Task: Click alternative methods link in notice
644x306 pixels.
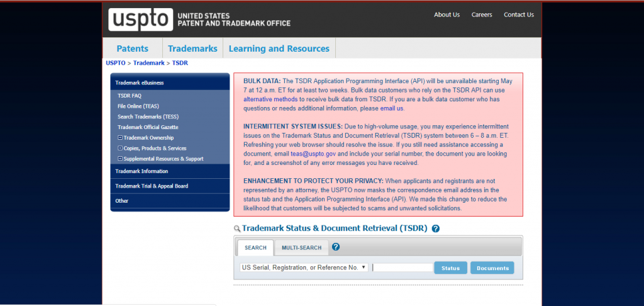Action: tap(270, 99)
